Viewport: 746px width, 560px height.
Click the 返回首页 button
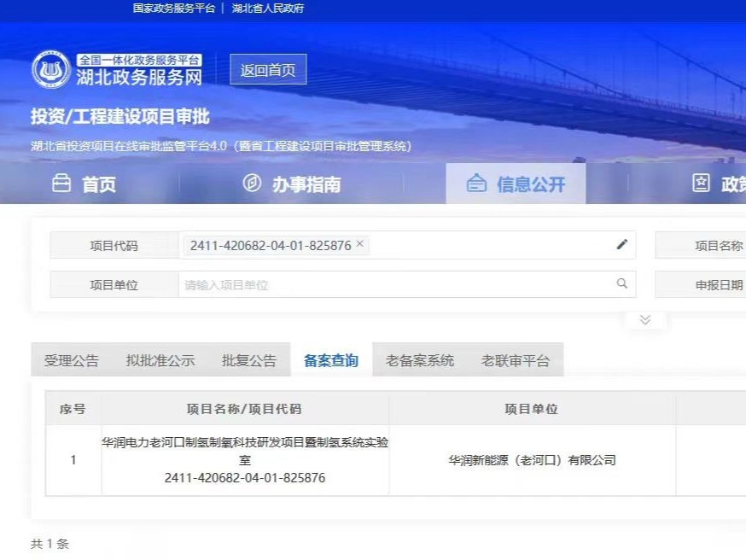pos(268,69)
